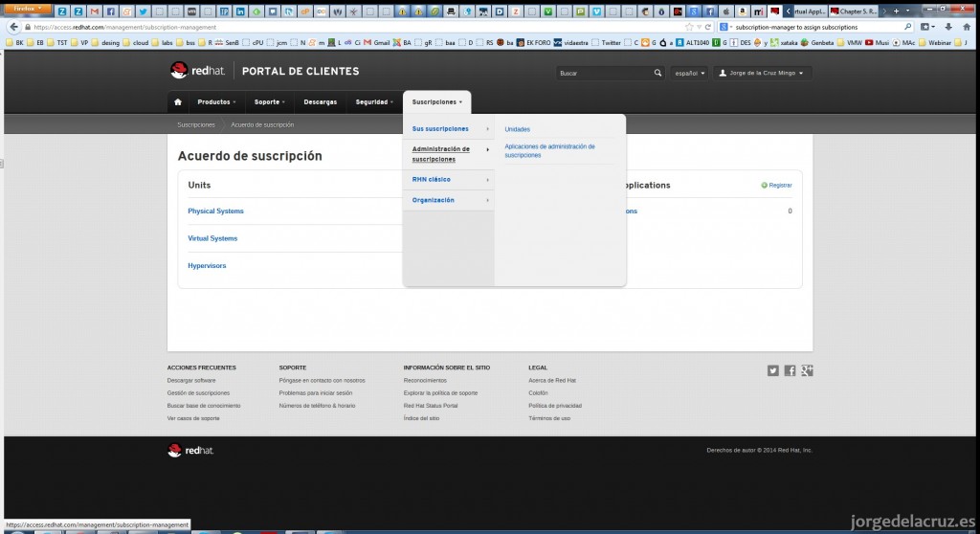Viewport: 980px width, 534px height.
Task: Open the Hypervisors link
Action: pyautogui.click(x=207, y=266)
